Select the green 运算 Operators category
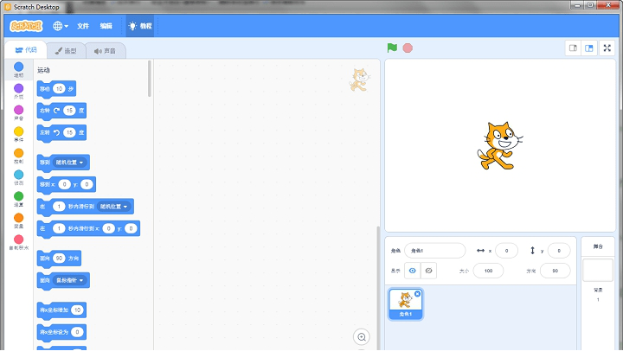The height and width of the screenshot is (364, 623). pyautogui.click(x=19, y=199)
